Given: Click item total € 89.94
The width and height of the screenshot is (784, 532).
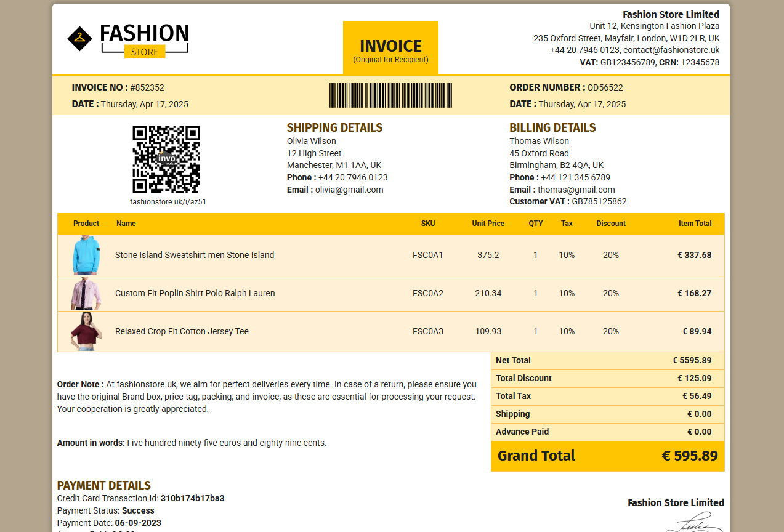Looking at the screenshot, I should (x=697, y=331).
